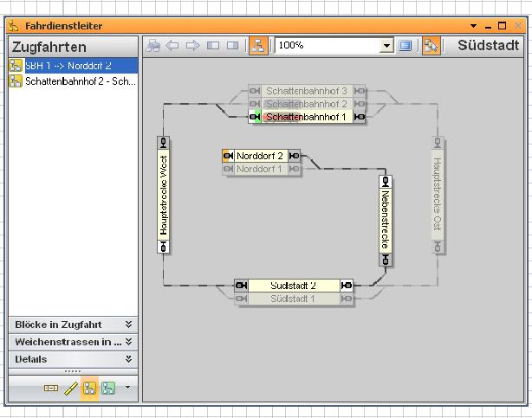This screenshot has width=532, height=418.
Task: Open the bottom bar overflow dropdown arrow
Action: pyautogui.click(x=127, y=388)
